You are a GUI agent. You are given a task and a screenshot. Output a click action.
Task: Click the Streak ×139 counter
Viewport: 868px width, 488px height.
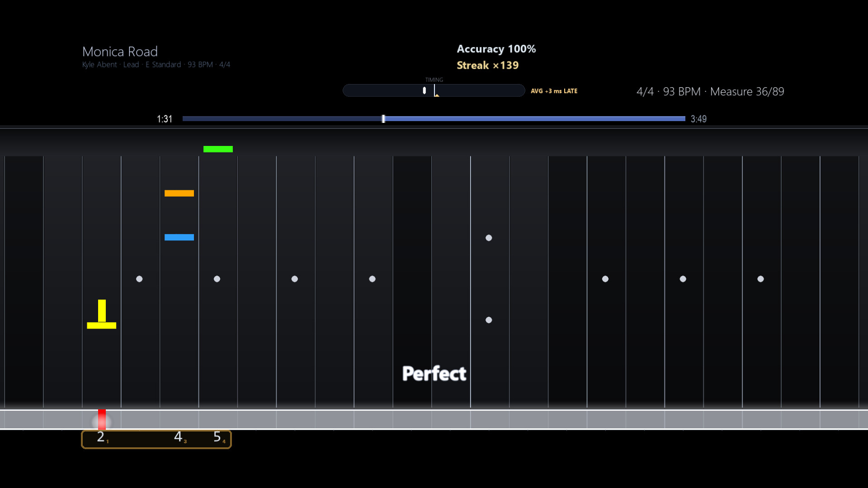(487, 66)
